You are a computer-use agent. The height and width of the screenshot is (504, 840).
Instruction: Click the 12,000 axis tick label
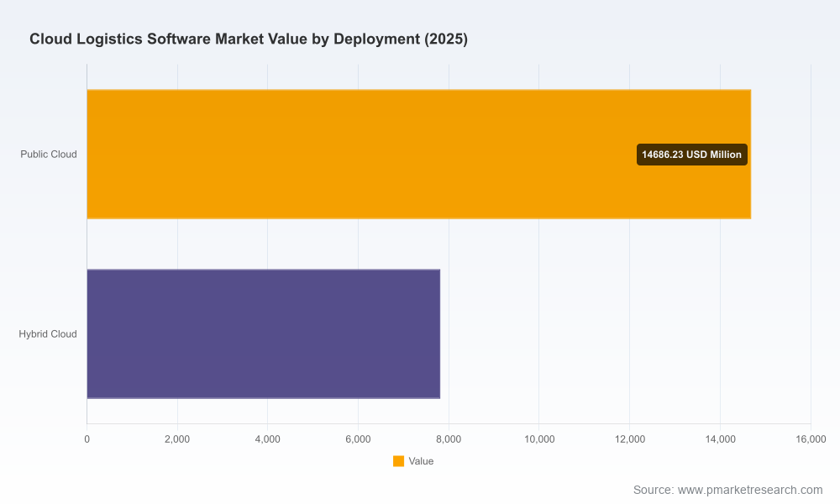tap(630, 439)
